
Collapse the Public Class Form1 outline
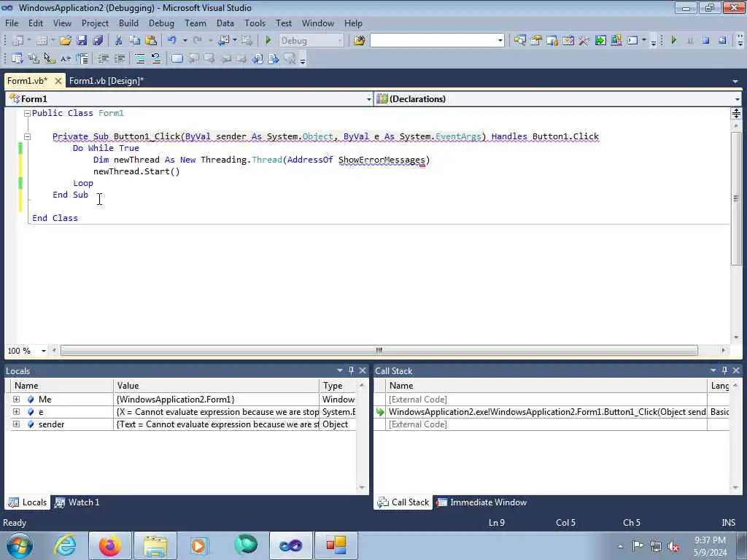click(x=27, y=113)
